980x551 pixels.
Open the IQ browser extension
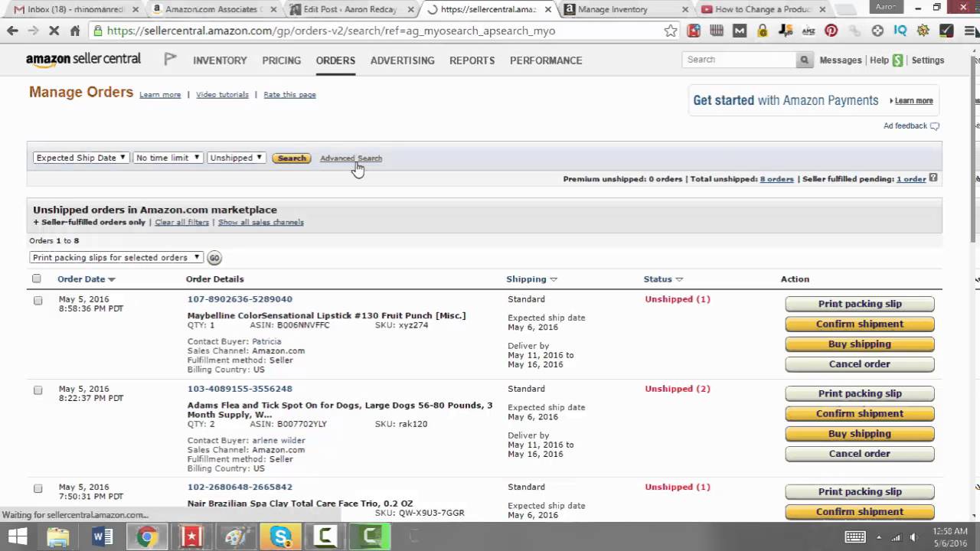tap(900, 31)
